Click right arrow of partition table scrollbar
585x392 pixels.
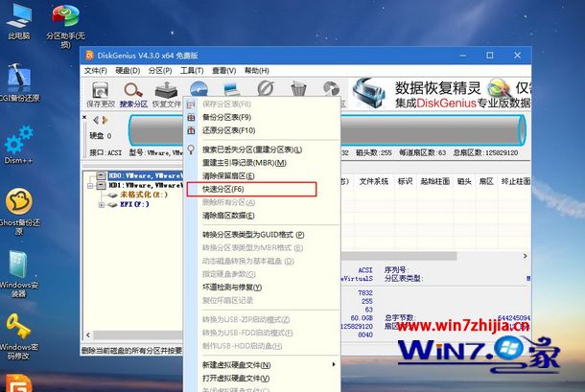525,256
